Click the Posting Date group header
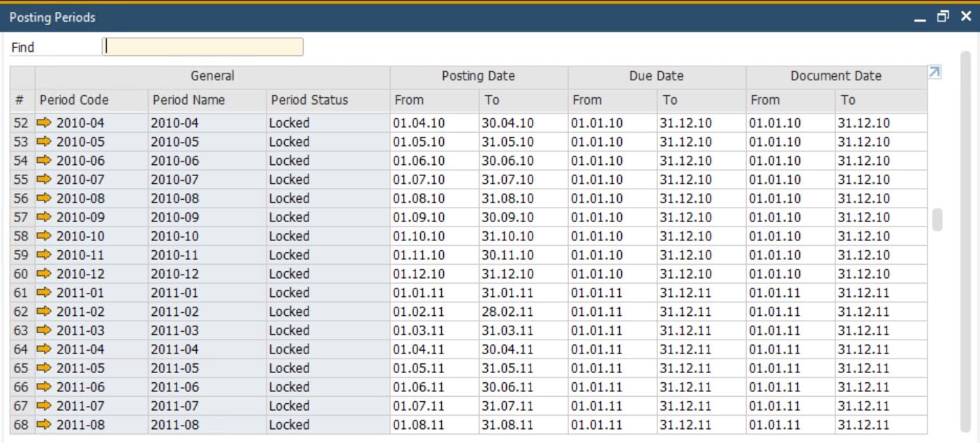This screenshot has height=443, width=980. point(478,76)
